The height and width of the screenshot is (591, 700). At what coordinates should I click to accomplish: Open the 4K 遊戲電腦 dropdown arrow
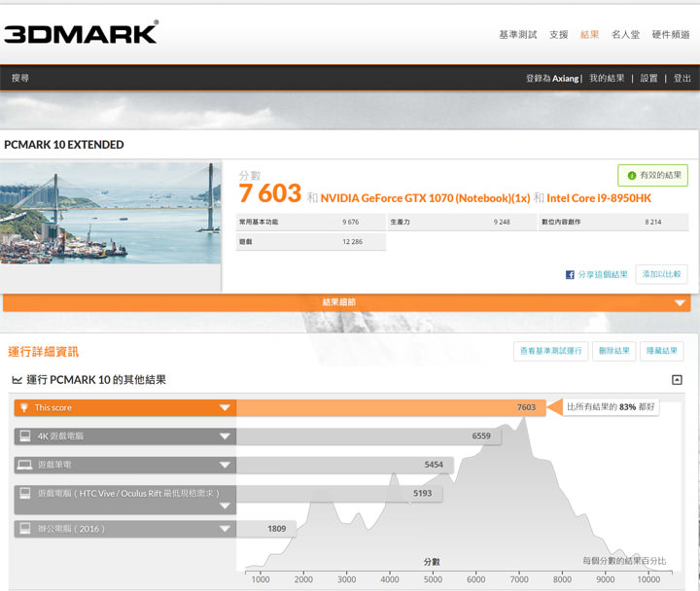pos(225,436)
